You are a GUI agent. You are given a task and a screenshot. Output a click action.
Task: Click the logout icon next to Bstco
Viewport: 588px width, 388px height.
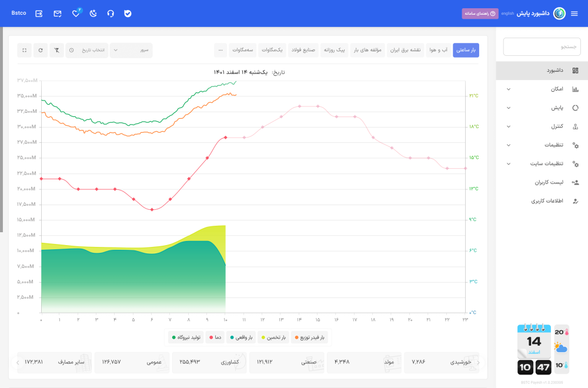tap(39, 14)
